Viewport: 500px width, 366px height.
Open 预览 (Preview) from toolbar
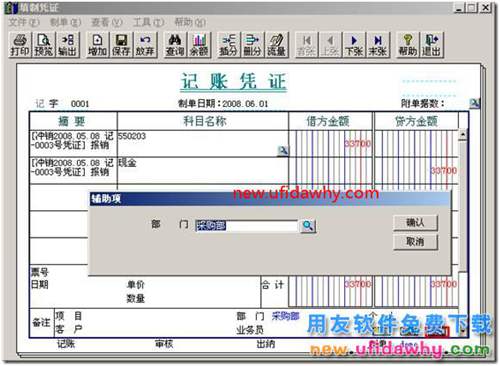pyautogui.click(x=43, y=45)
